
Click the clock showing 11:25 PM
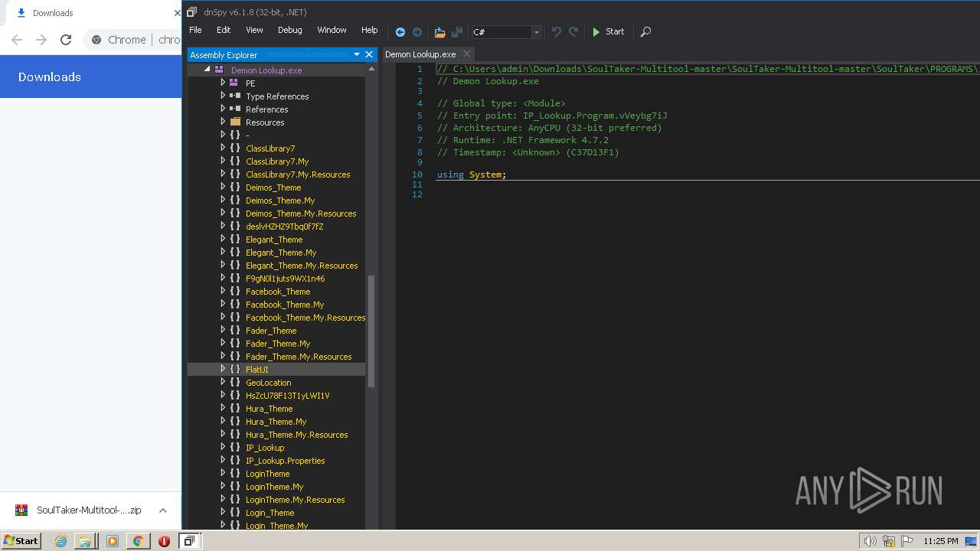(941, 541)
